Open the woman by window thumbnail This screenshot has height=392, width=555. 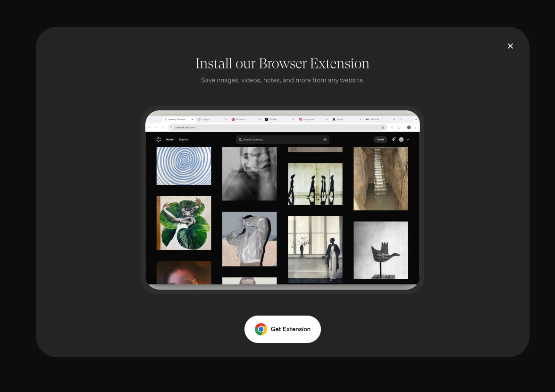tap(315, 250)
